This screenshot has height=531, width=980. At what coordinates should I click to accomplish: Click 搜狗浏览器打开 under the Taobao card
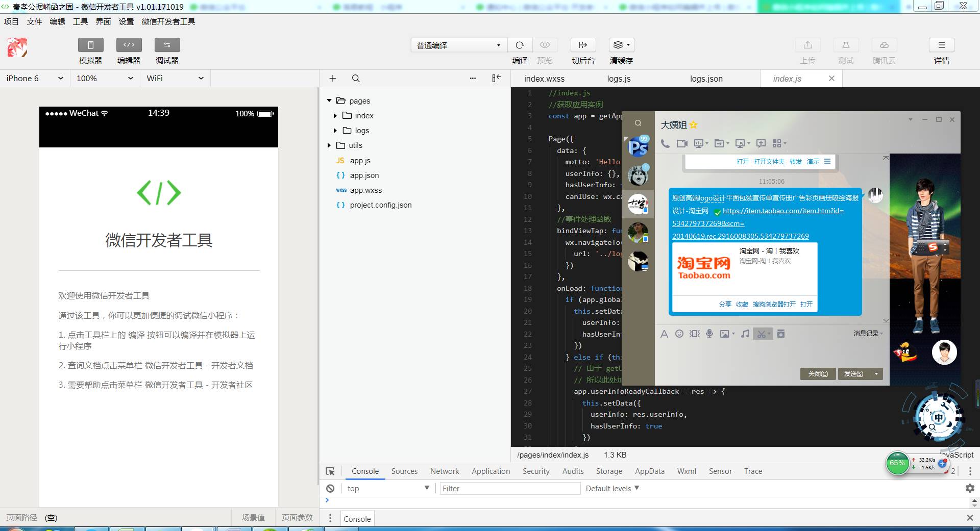[x=774, y=304]
